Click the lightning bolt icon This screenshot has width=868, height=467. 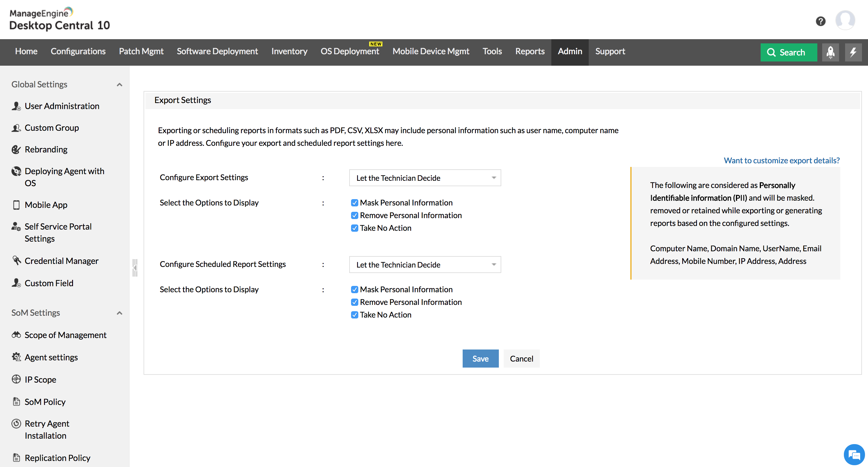853,52
